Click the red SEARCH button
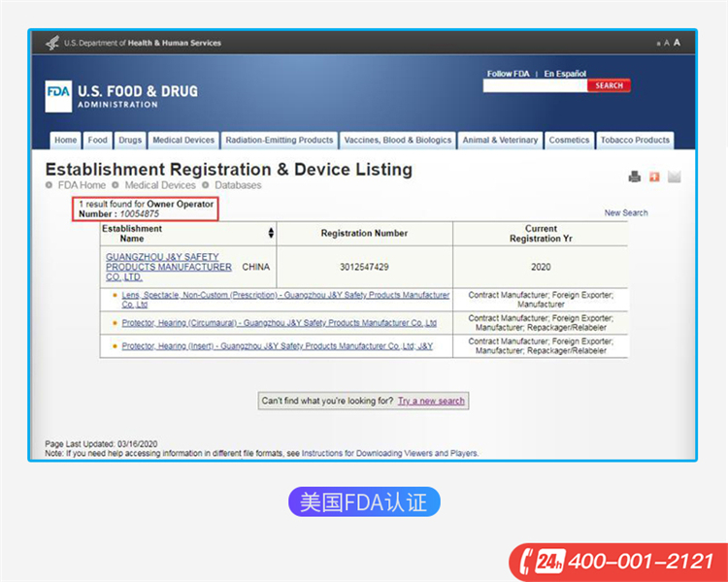Image resolution: width=728 pixels, height=582 pixels. coord(609,86)
